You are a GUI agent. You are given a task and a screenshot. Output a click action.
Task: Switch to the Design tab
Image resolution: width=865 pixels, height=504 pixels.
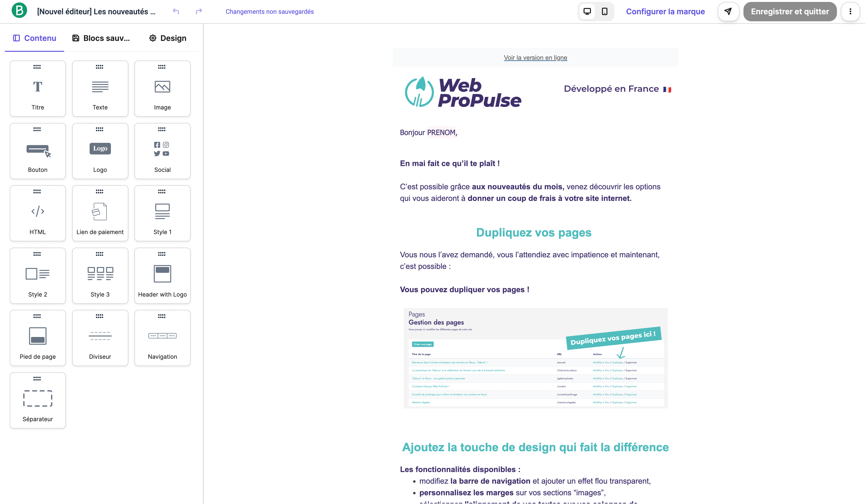click(x=168, y=38)
